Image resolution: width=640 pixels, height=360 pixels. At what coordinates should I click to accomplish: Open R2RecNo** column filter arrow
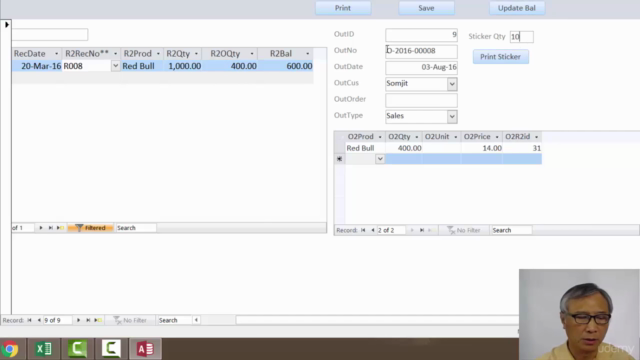pos(116,54)
